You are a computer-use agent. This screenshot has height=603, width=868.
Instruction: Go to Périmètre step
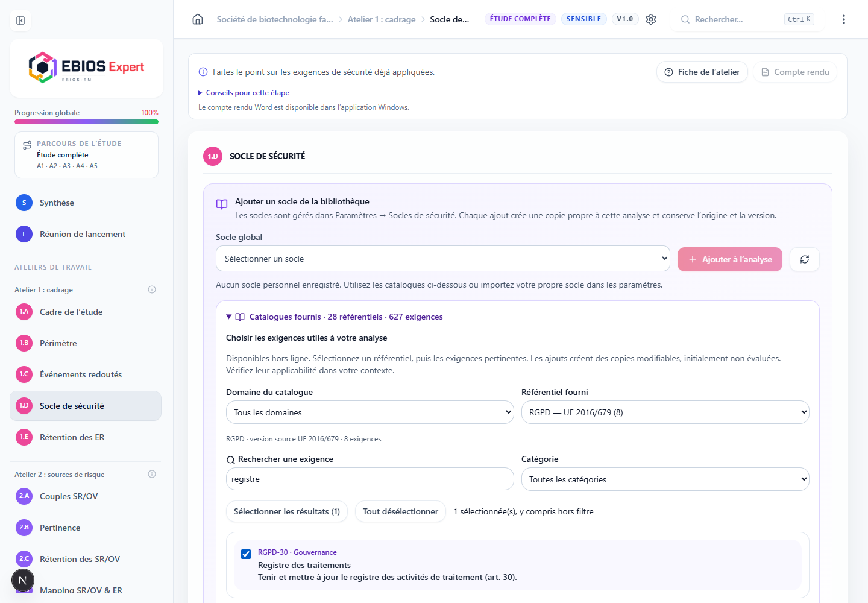coord(86,343)
